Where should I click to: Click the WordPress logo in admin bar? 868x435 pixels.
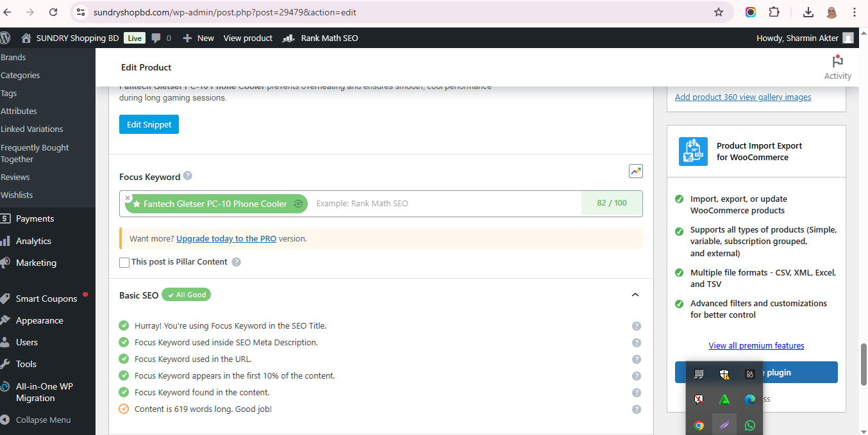tap(5, 38)
